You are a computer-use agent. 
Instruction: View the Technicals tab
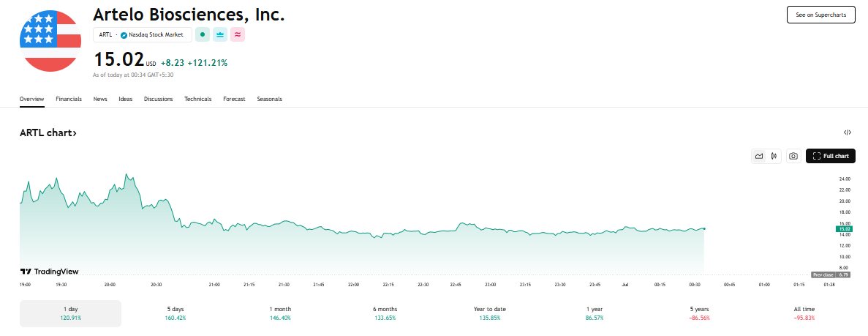click(x=198, y=100)
